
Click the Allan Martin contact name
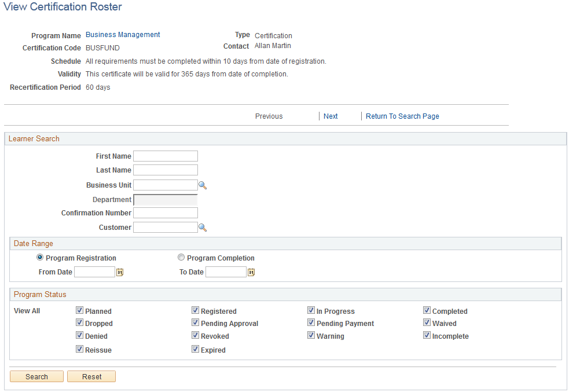[x=273, y=46]
